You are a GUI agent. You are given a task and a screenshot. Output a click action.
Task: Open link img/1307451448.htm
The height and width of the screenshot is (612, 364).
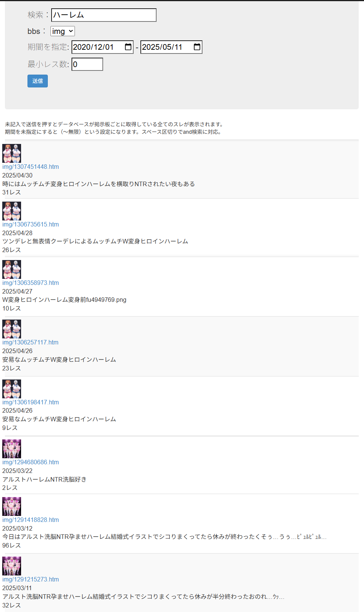tap(30, 167)
